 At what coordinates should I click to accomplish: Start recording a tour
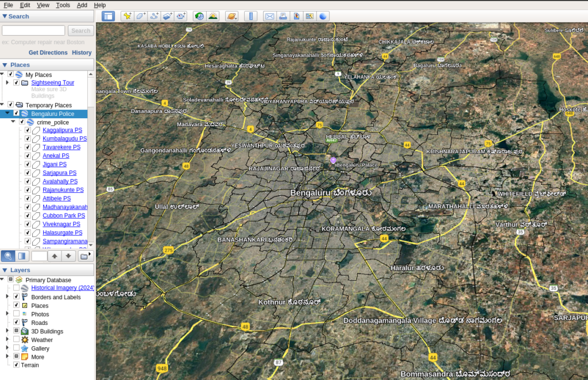181,16
